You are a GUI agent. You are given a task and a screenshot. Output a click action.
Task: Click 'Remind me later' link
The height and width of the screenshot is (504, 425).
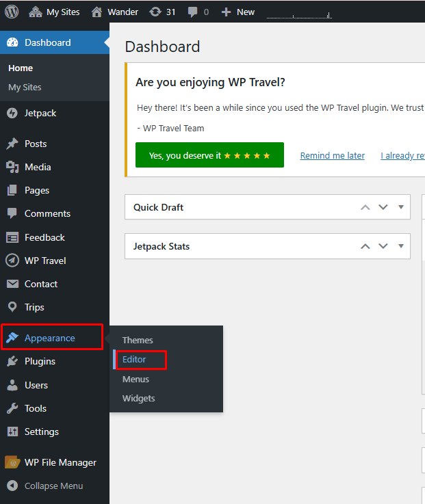point(333,155)
